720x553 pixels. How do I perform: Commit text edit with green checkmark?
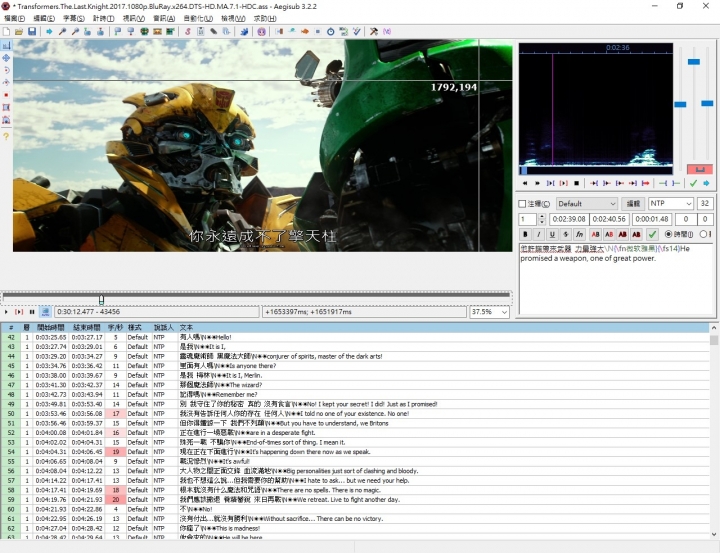click(x=652, y=234)
